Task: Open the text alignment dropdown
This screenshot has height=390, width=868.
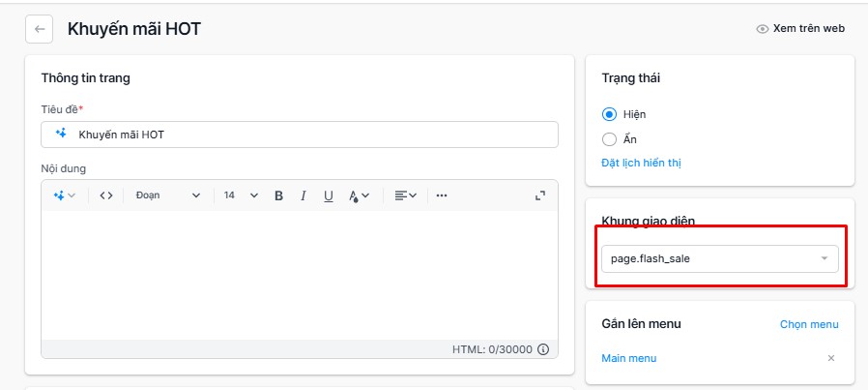Action: point(405,195)
